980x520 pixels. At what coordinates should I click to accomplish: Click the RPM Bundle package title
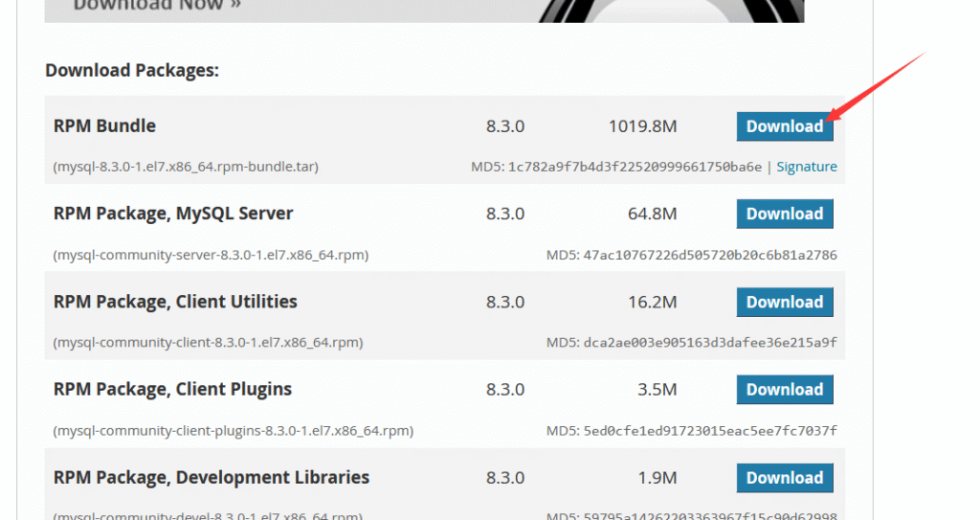(x=104, y=126)
